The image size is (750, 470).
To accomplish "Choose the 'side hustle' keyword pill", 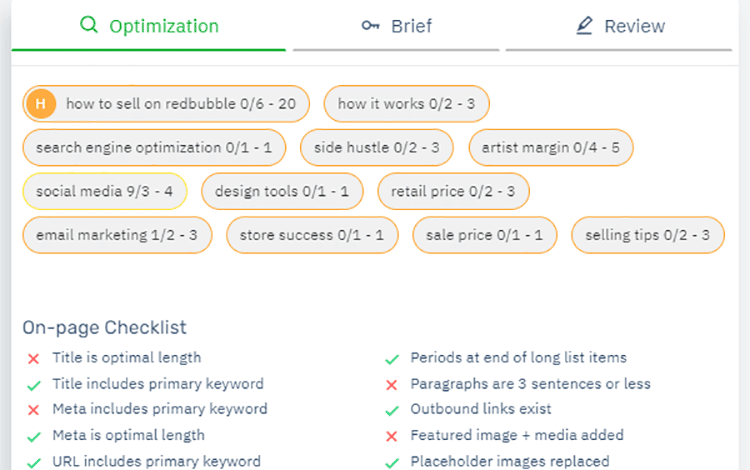I will (376, 148).
